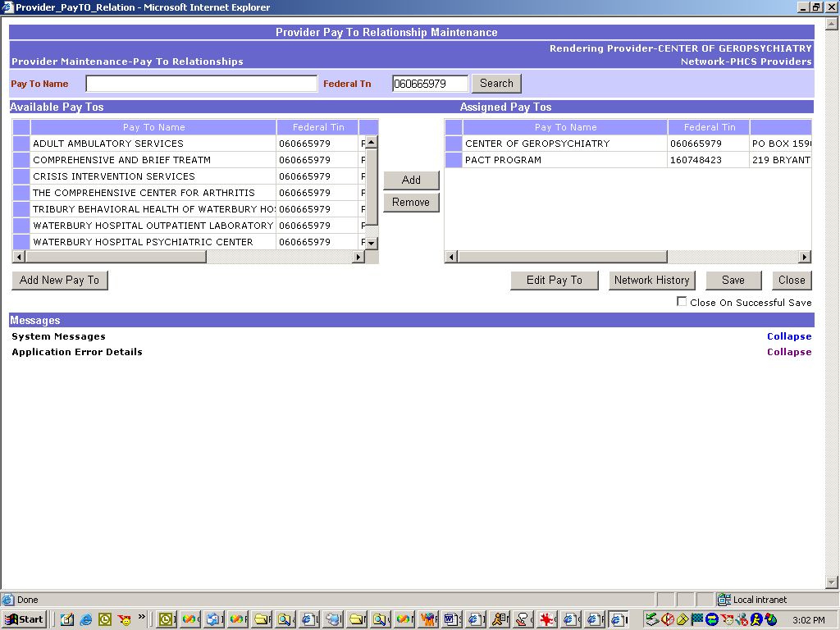Open the Windows Start menu
The width and height of the screenshot is (840, 630).
[x=25, y=619]
